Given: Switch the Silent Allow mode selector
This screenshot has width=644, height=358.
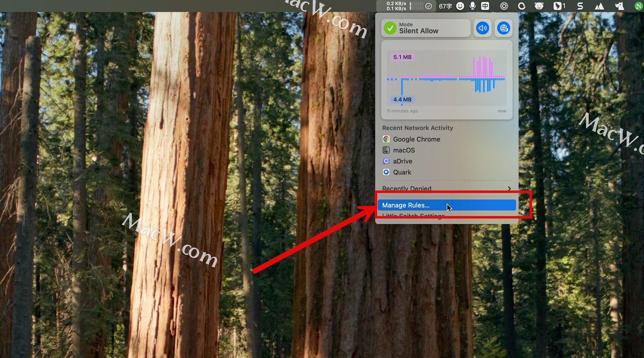Looking at the screenshot, I should click(x=425, y=28).
